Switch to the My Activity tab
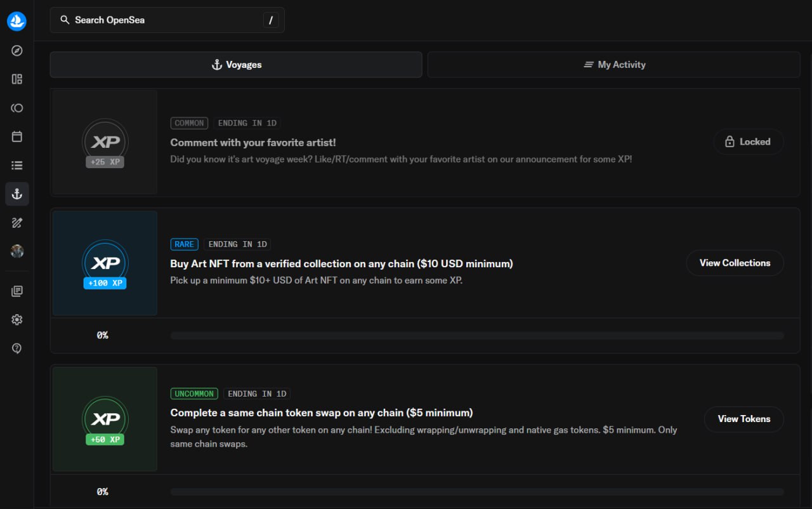The height and width of the screenshot is (509, 812). pyautogui.click(x=614, y=65)
